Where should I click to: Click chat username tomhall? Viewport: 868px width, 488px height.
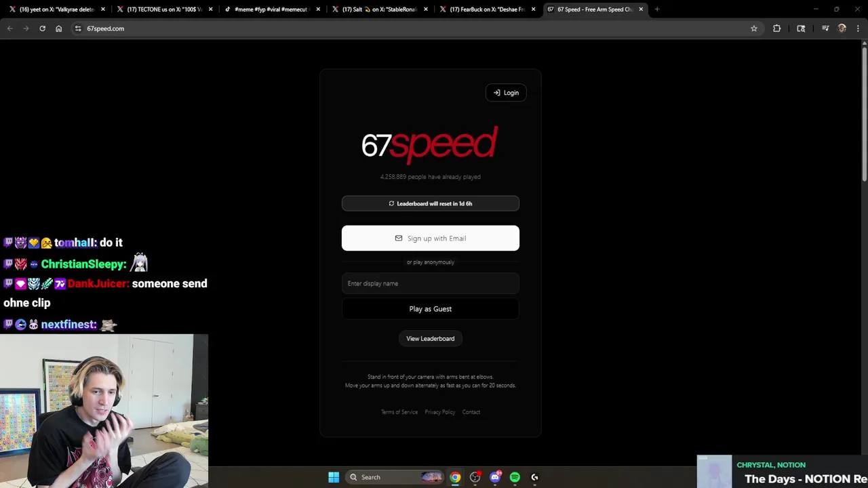(x=75, y=243)
